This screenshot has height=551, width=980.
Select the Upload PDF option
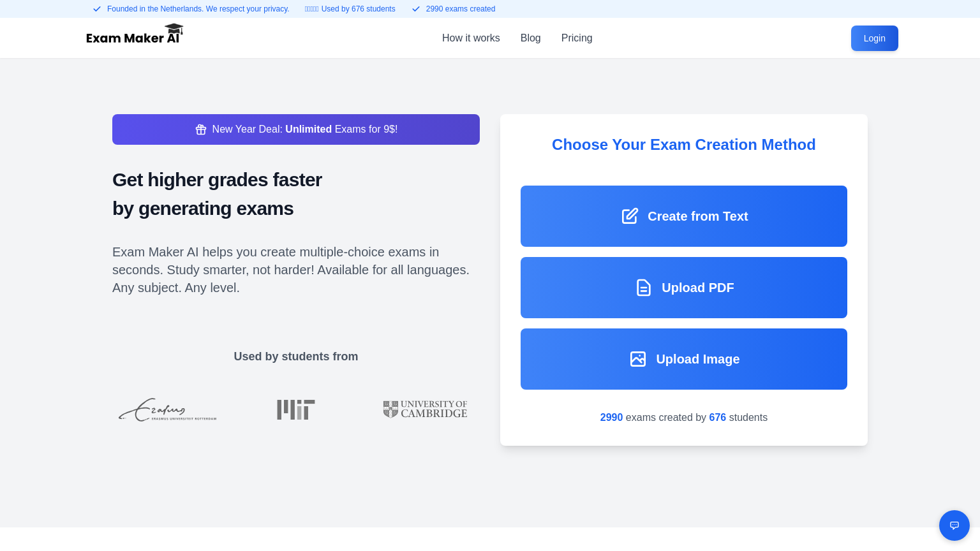tap(684, 288)
